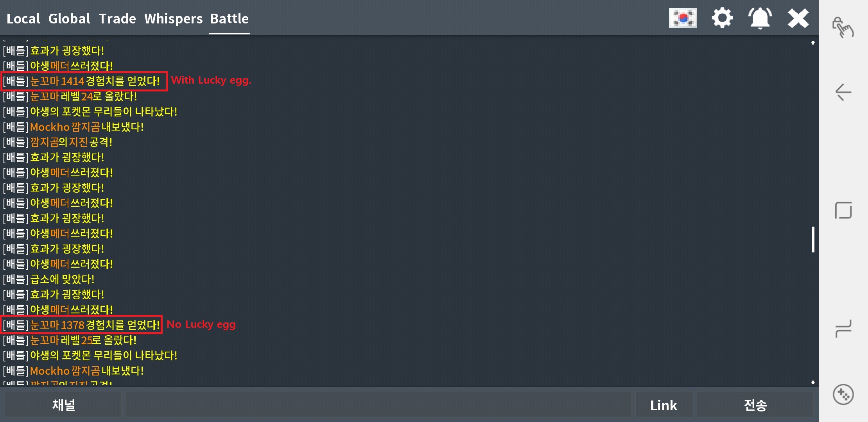The width and height of the screenshot is (868, 422).
Task: Toggle the notification bell icon
Action: pyautogui.click(x=760, y=18)
